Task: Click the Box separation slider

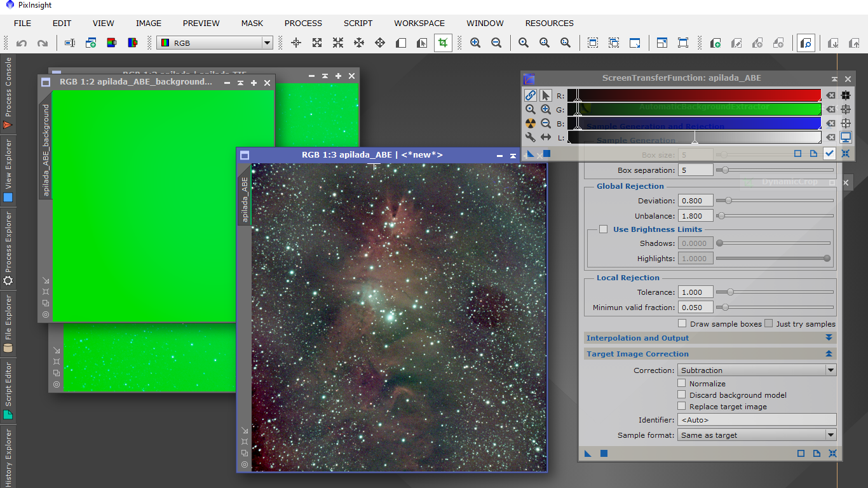Action: [775, 170]
